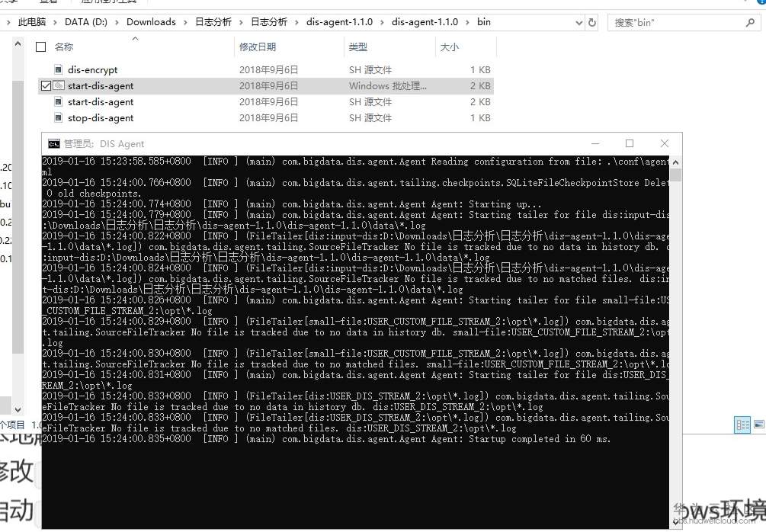Click the DIS Agent console window icon
This screenshot has width=766, height=532.
coord(54,143)
